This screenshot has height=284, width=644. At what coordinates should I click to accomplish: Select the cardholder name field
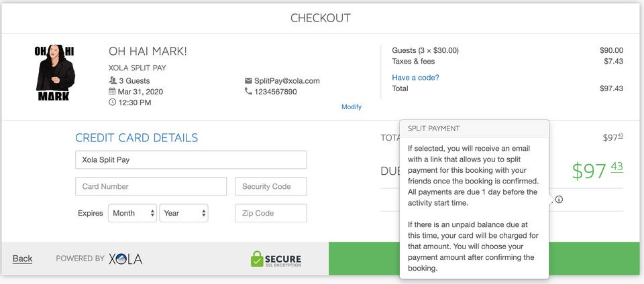pos(191,160)
